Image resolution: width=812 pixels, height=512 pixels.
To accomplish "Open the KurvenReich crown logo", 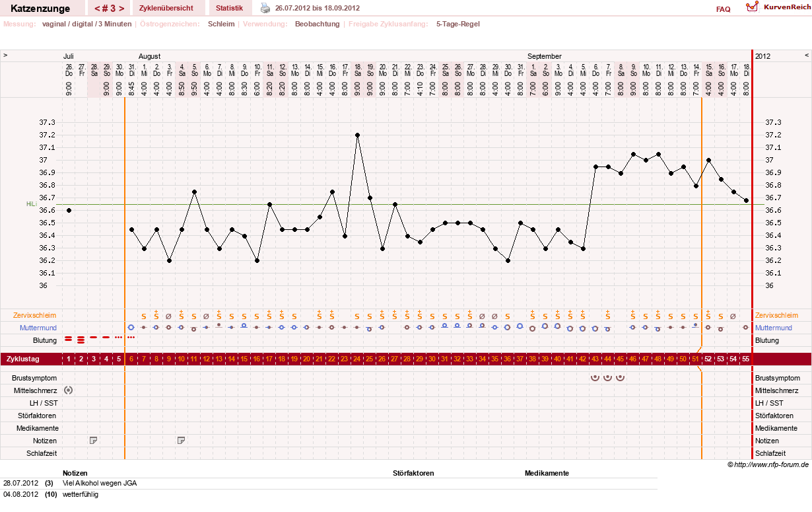I will click(752, 7).
